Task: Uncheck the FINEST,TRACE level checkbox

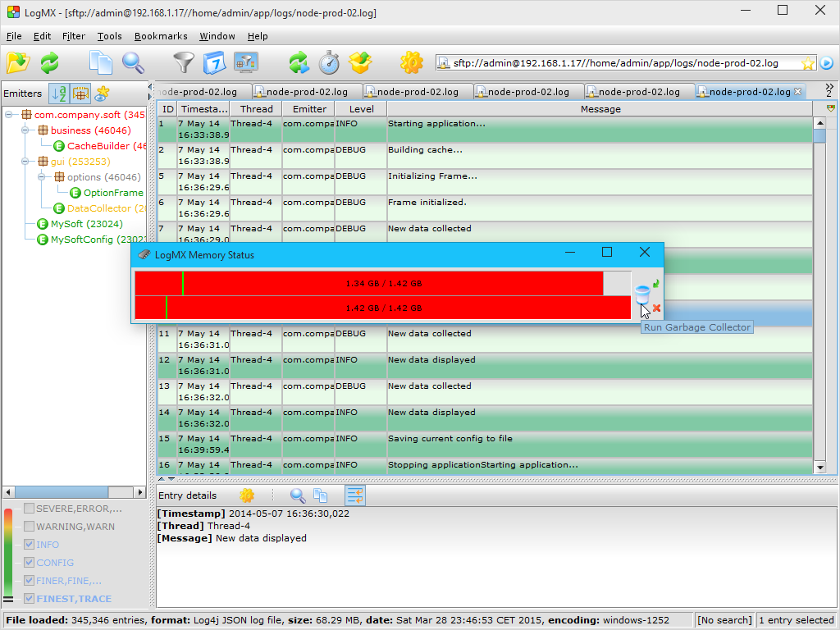Action: click(x=30, y=598)
